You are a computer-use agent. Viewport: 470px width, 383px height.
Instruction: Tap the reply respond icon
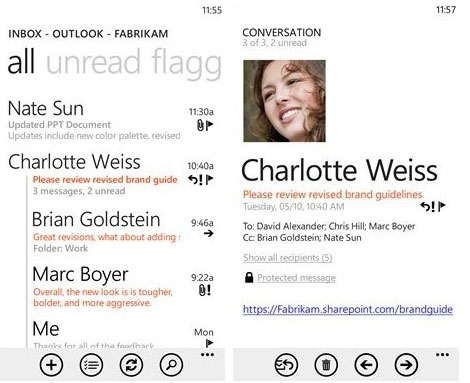coord(286,365)
